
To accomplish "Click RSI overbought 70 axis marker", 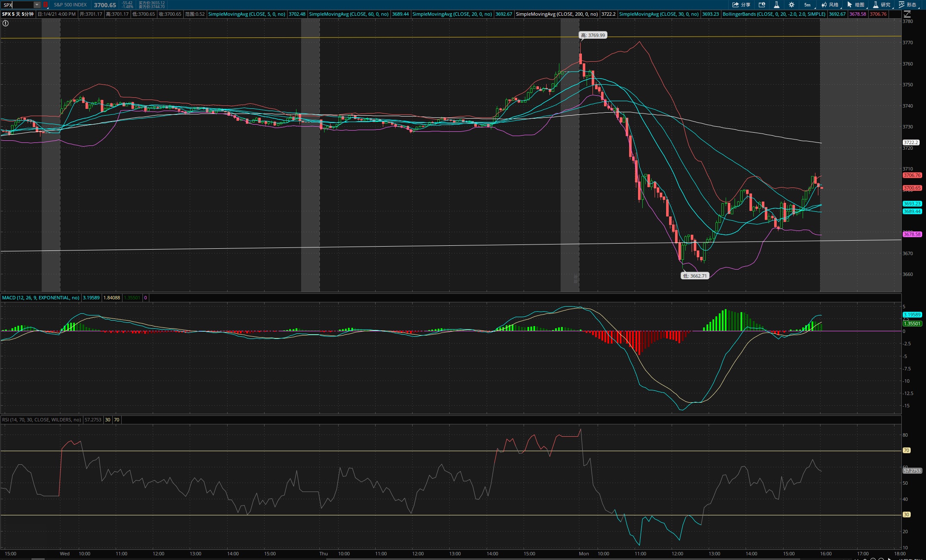I will point(906,450).
